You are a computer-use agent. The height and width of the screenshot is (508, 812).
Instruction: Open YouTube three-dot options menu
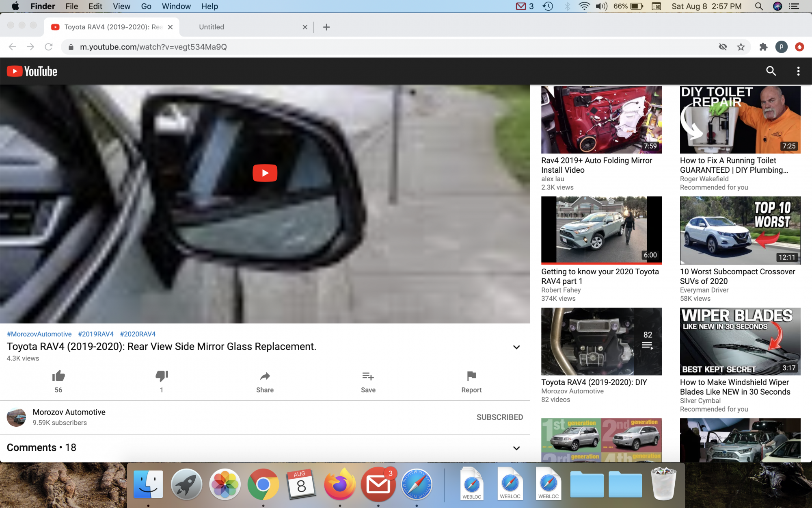pos(798,71)
